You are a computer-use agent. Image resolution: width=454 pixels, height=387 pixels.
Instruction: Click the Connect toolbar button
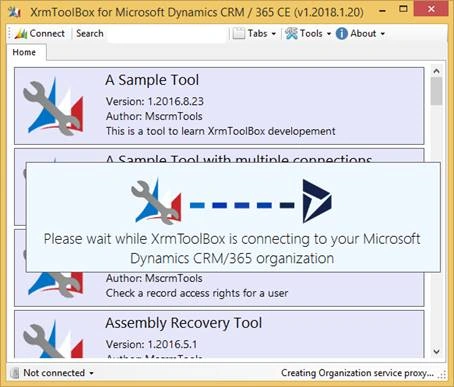click(40, 34)
